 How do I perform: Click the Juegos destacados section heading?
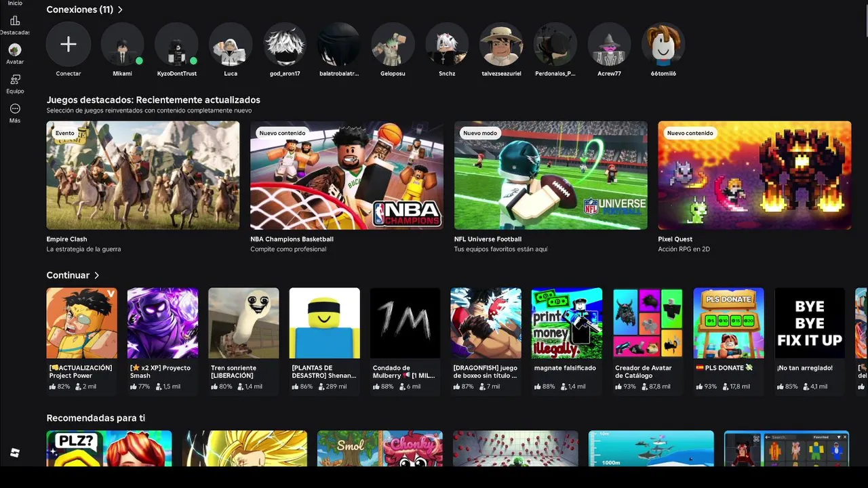point(153,100)
